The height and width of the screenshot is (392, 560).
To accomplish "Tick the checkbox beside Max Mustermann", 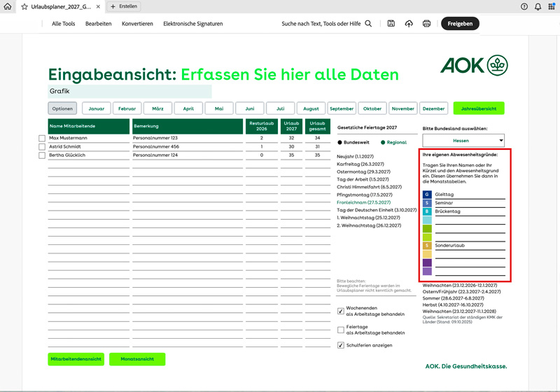I will [x=42, y=139].
